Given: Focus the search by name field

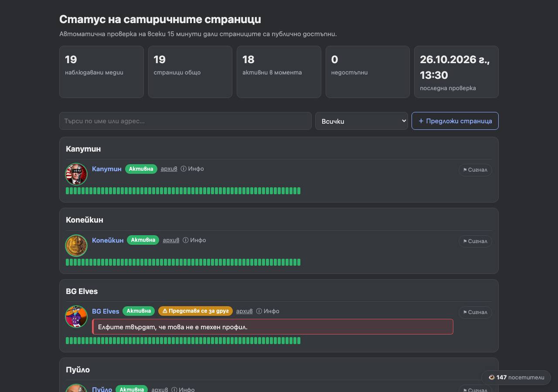Looking at the screenshot, I should [x=185, y=121].
